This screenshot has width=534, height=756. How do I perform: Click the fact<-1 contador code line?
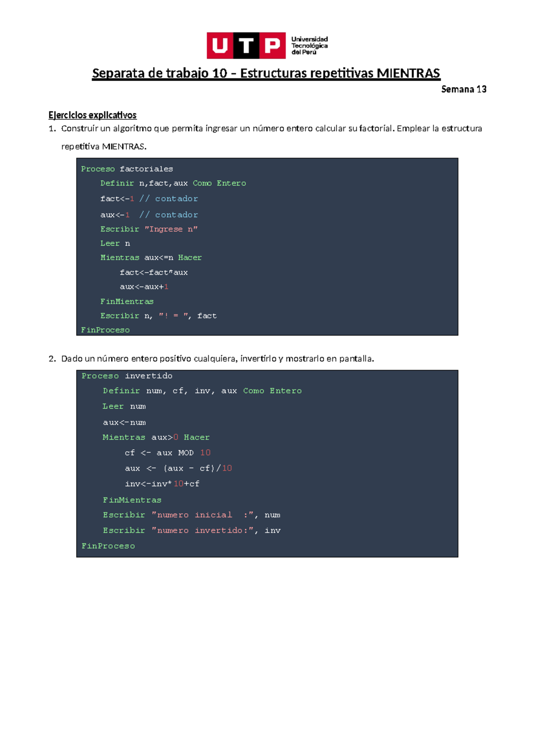click(149, 199)
